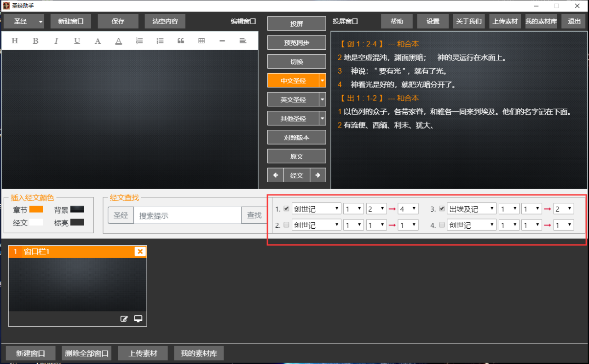Open the 出埃及记 book selector in row 3
The height and width of the screenshot is (364, 589).
pyautogui.click(x=471, y=209)
